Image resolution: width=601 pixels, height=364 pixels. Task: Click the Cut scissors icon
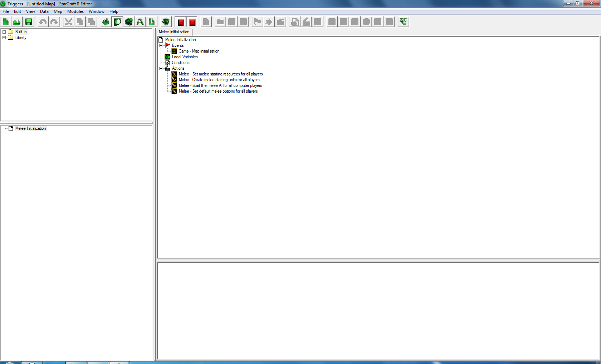point(68,22)
